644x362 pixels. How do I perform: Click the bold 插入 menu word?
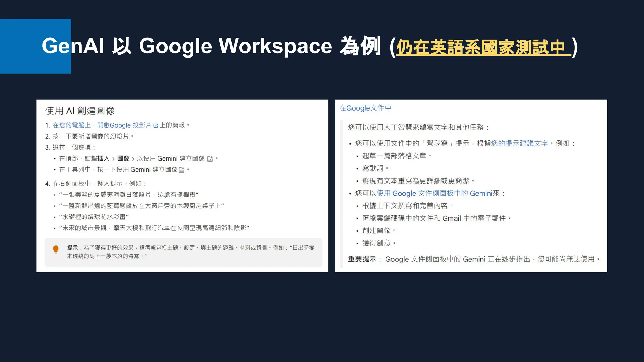click(103, 158)
